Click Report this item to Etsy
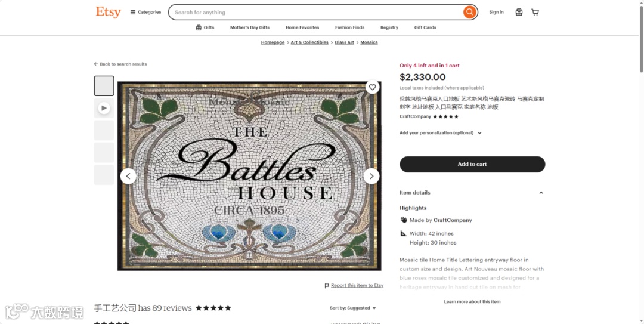Screen dimensions: 644x324 pos(357,286)
